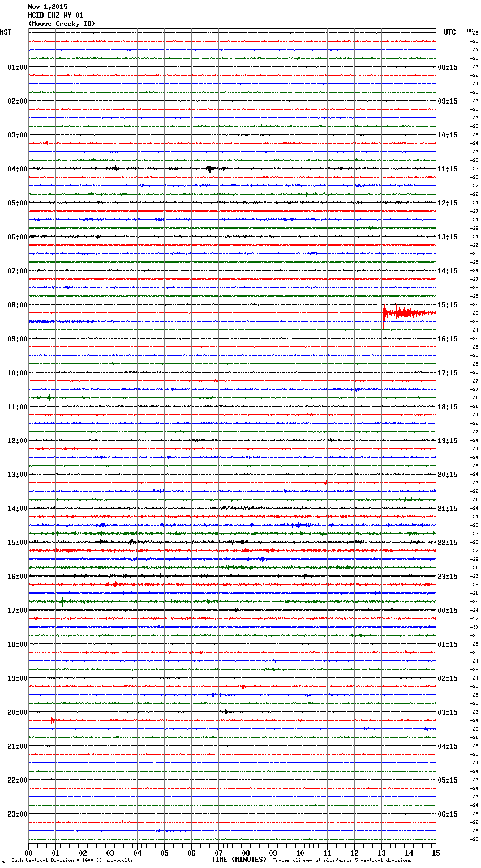This screenshot has width=481, height=868.
Task: Click the 23:00 MST time label
Action: coord(18,814)
